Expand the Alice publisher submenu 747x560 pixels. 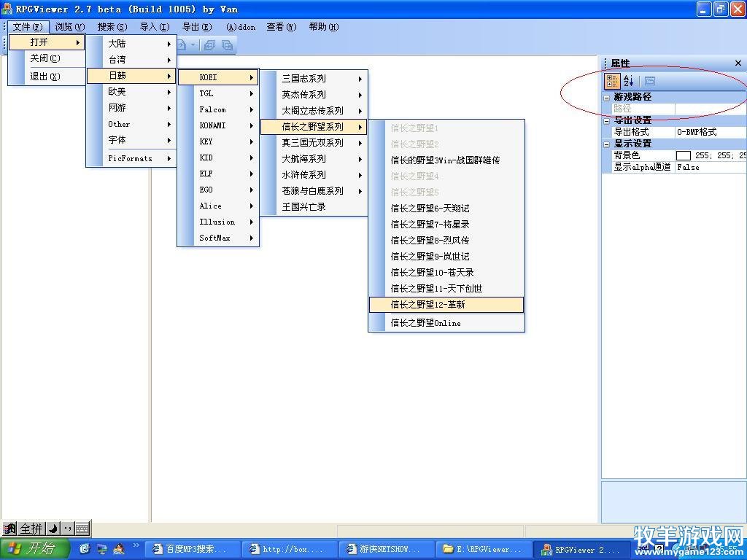point(218,206)
